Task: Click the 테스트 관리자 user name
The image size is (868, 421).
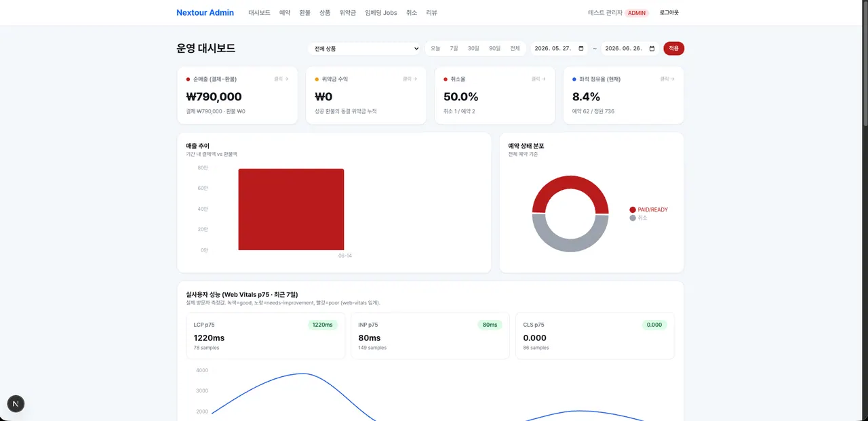Action: (605, 13)
